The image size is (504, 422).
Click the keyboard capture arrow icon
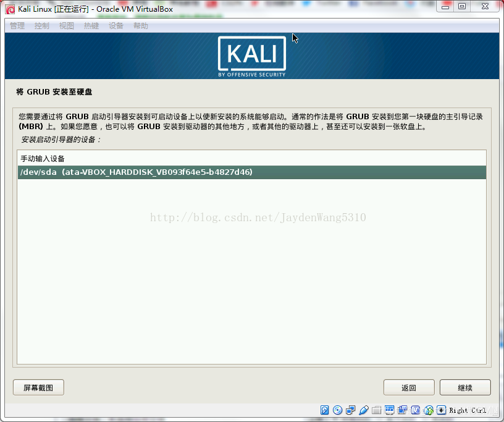442,410
